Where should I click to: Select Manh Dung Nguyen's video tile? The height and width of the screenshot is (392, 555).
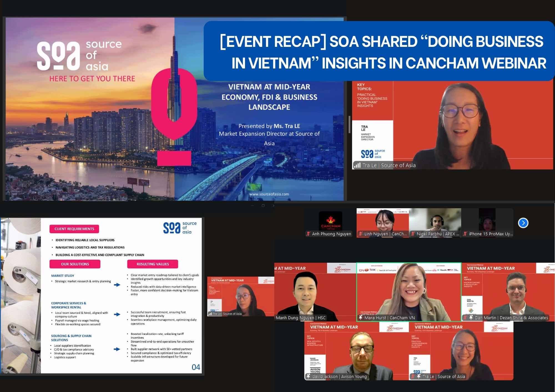315,292
